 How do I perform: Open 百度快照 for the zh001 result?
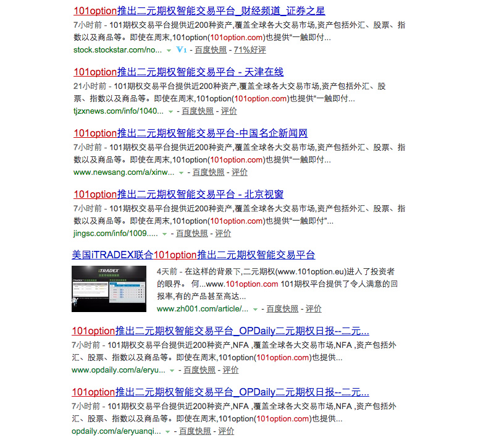point(282,309)
